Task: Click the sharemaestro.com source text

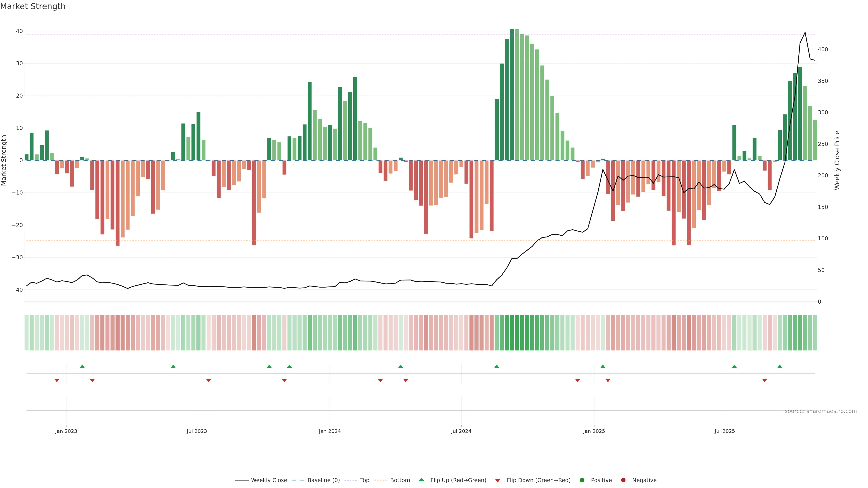Action: coord(821,411)
